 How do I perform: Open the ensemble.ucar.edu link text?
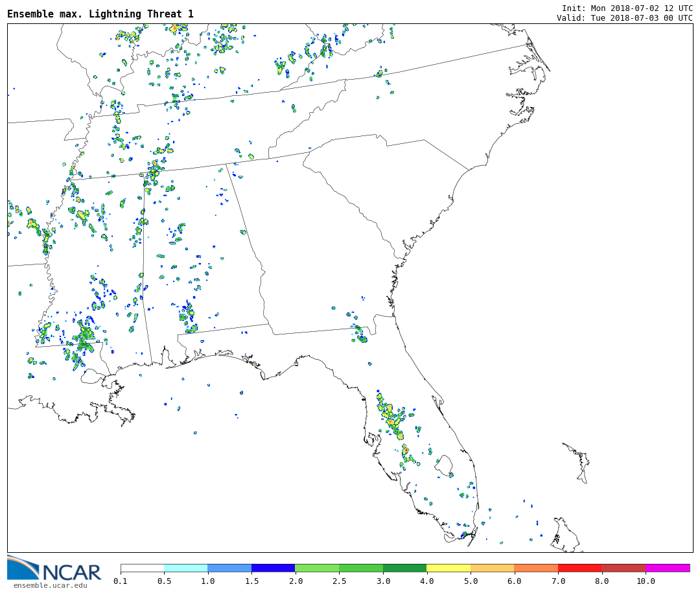(50, 586)
